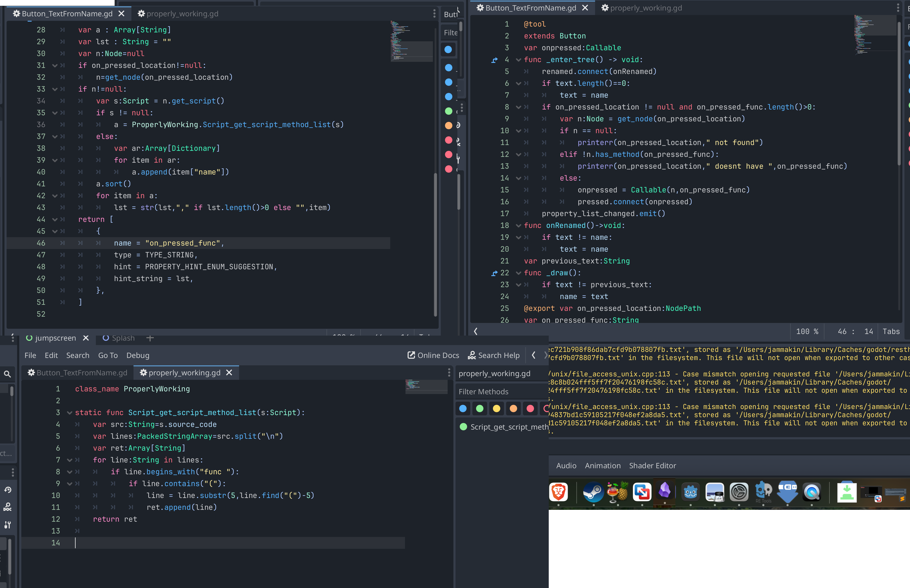
Task: Fold 'if line.contains' block at line 9
Action: pos(70,484)
